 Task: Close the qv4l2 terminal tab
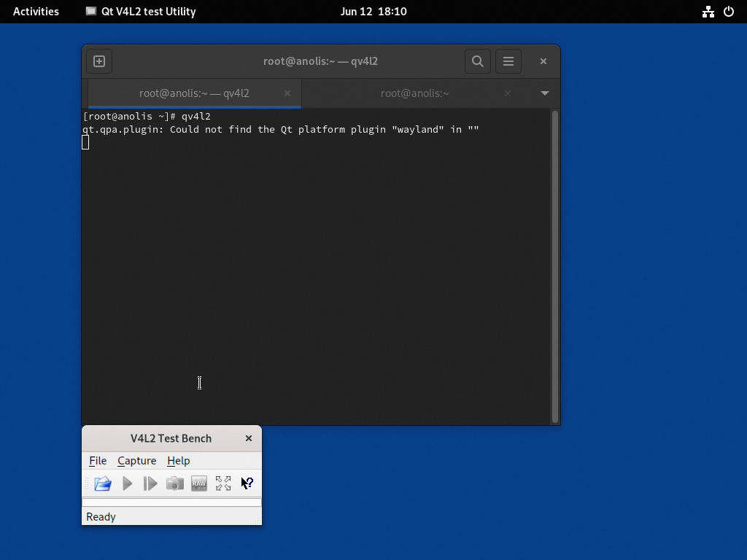click(287, 93)
